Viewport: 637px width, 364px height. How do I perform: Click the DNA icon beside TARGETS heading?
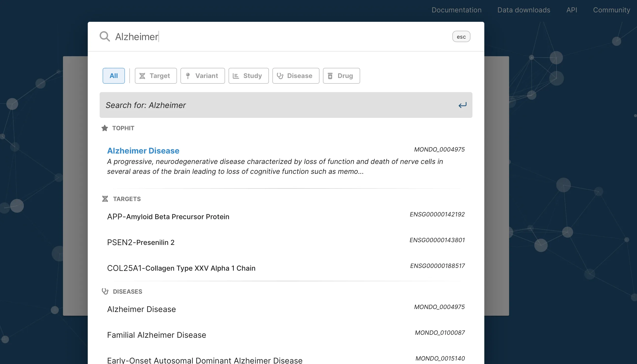[105, 199]
